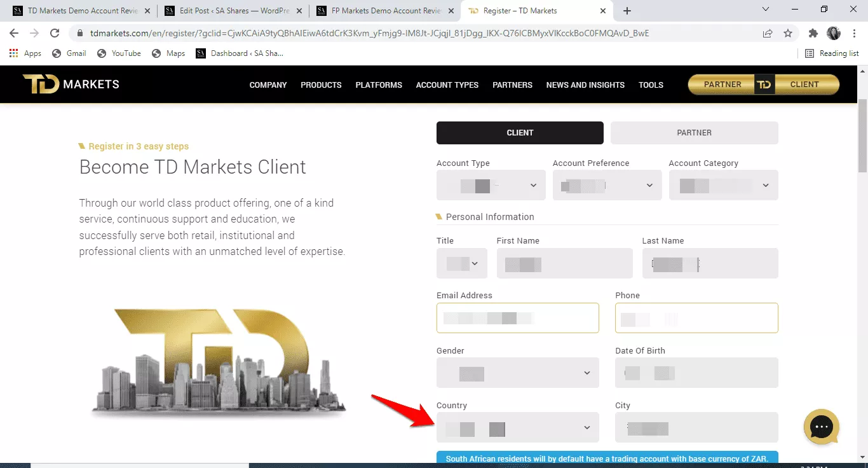Click the First Name field
Image resolution: width=868 pixels, height=468 pixels.
565,263
